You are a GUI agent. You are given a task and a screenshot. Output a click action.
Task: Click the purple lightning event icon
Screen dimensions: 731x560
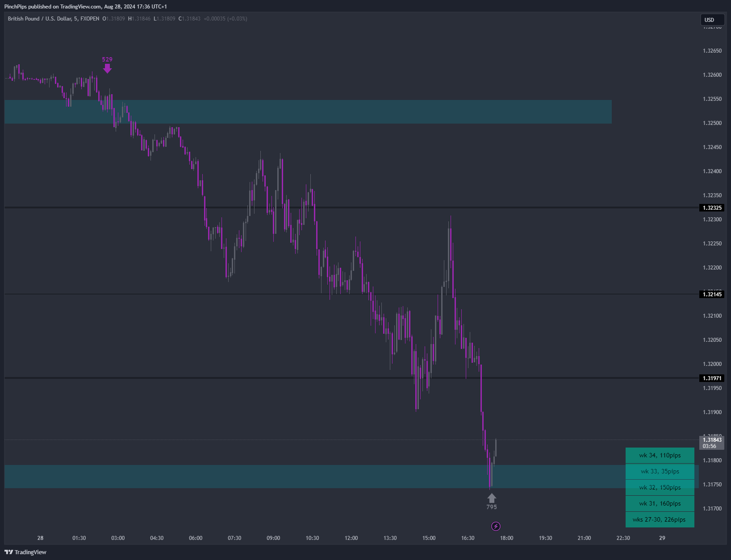496,527
